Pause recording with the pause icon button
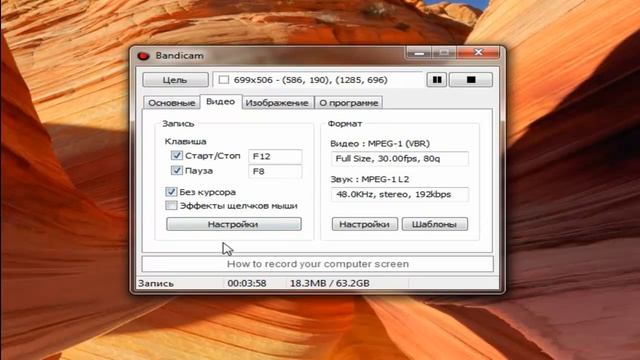Viewport: 640px width, 360px height. (x=437, y=80)
